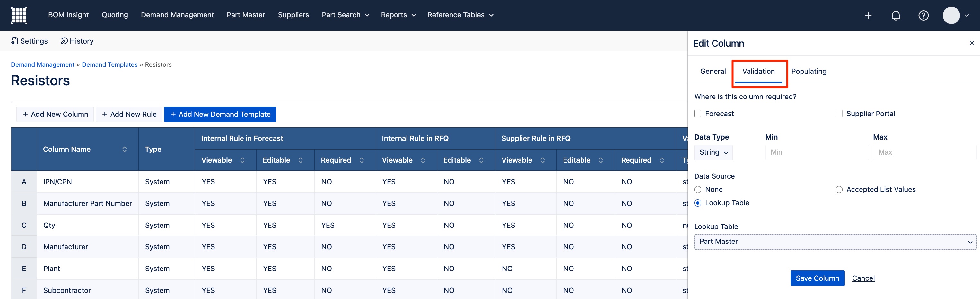Viewport: 980px width, 299px height.
Task: Open Settings in the sub-toolbar
Action: (x=29, y=41)
